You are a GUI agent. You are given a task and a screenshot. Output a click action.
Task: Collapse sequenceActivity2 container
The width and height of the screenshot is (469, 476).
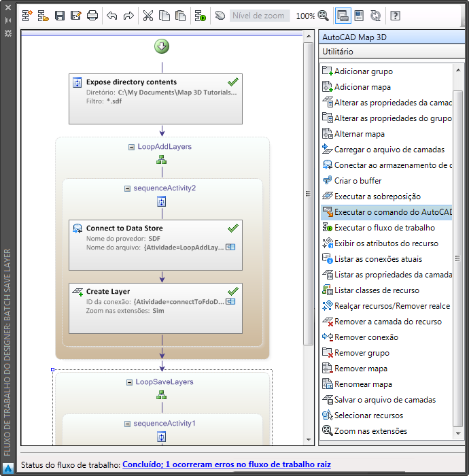(127, 189)
